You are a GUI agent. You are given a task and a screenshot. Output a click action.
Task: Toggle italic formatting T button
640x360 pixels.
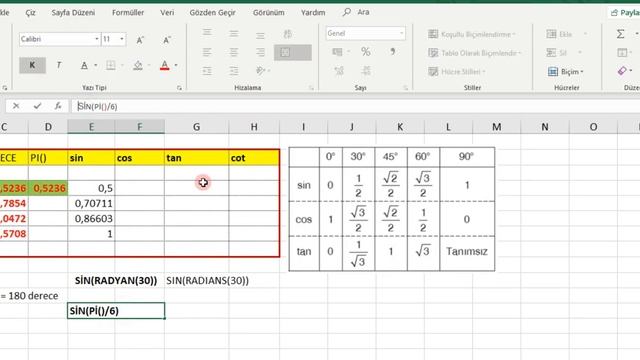[59, 65]
